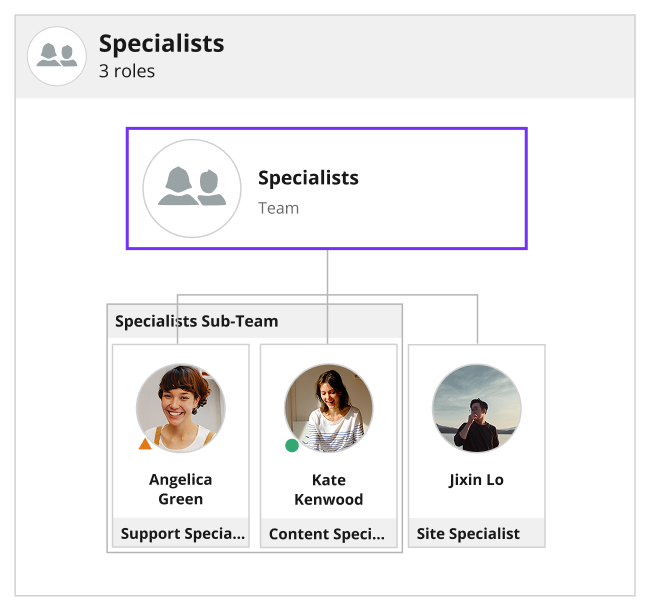Click the Kate Kenwood name label
This screenshot has height=614, width=650.
(329, 489)
